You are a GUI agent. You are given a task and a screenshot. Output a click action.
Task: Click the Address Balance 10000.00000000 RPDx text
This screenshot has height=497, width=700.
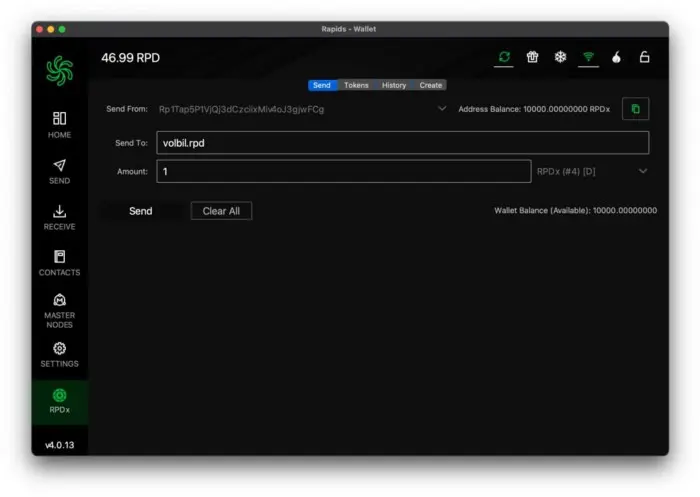click(534, 109)
